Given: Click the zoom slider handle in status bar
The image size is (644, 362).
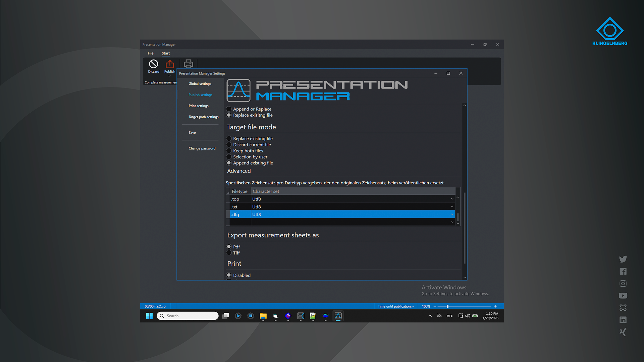Looking at the screenshot, I should (x=447, y=306).
